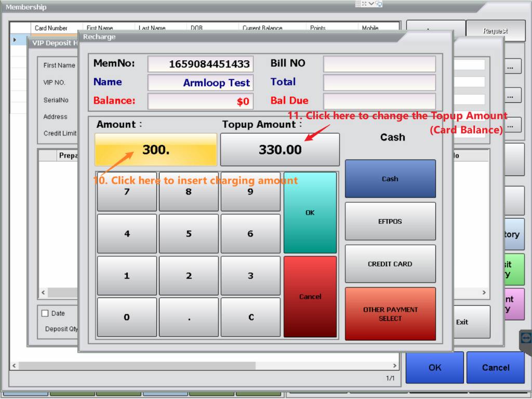Screen dimensions: 532x399
Task: Click the Membership horizontal scrollbar right arrow
Action: (x=395, y=366)
